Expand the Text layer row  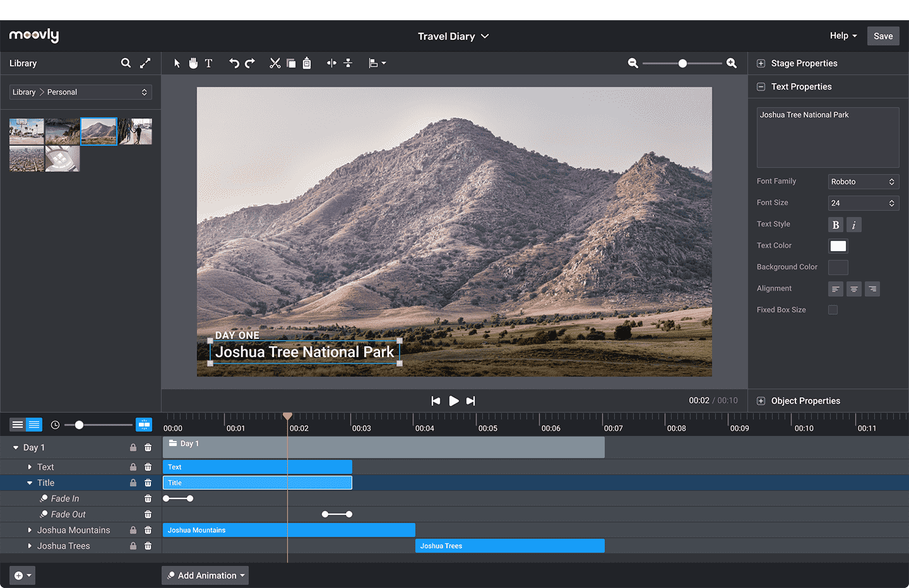coord(30,467)
